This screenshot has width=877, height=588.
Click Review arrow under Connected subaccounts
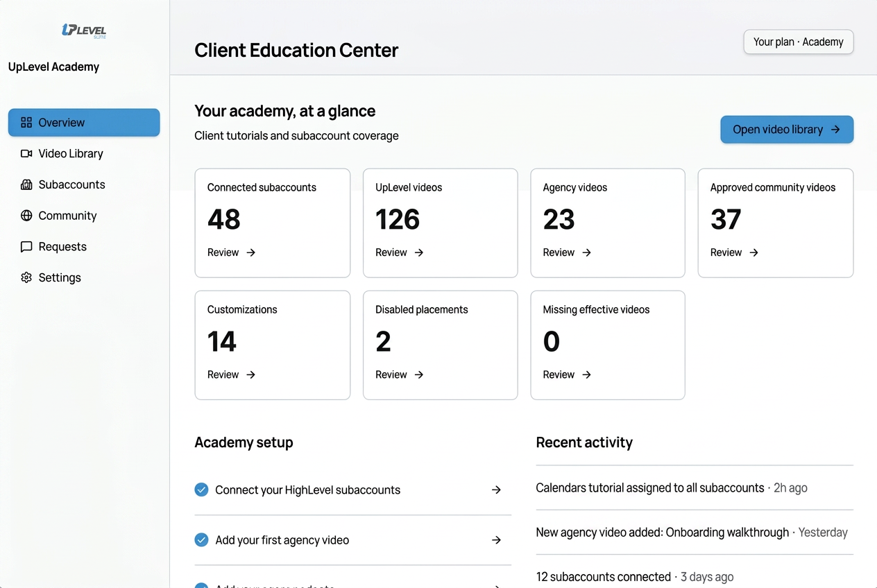point(251,252)
